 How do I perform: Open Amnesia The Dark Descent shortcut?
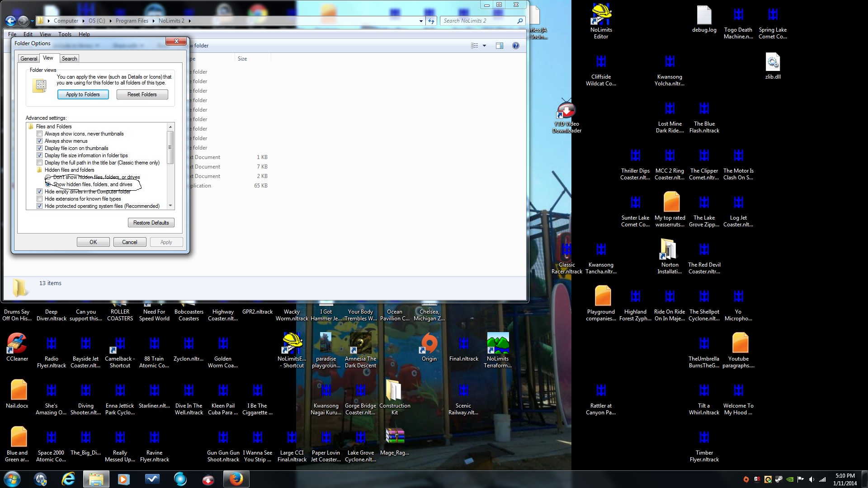(x=360, y=351)
